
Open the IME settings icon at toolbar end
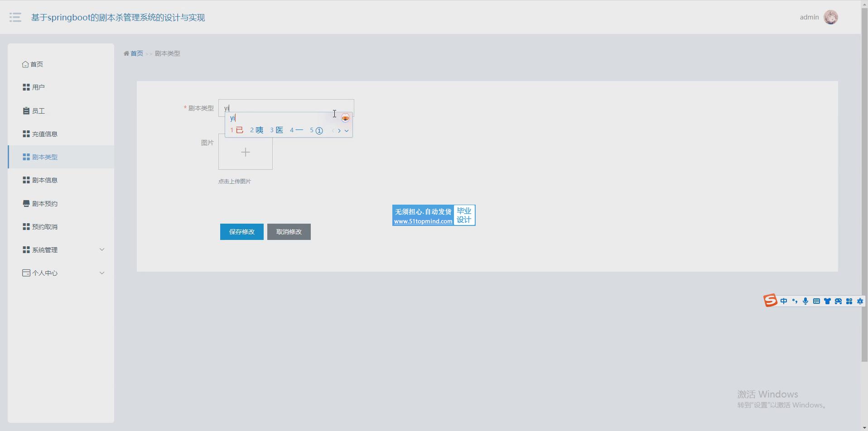[860, 301]
